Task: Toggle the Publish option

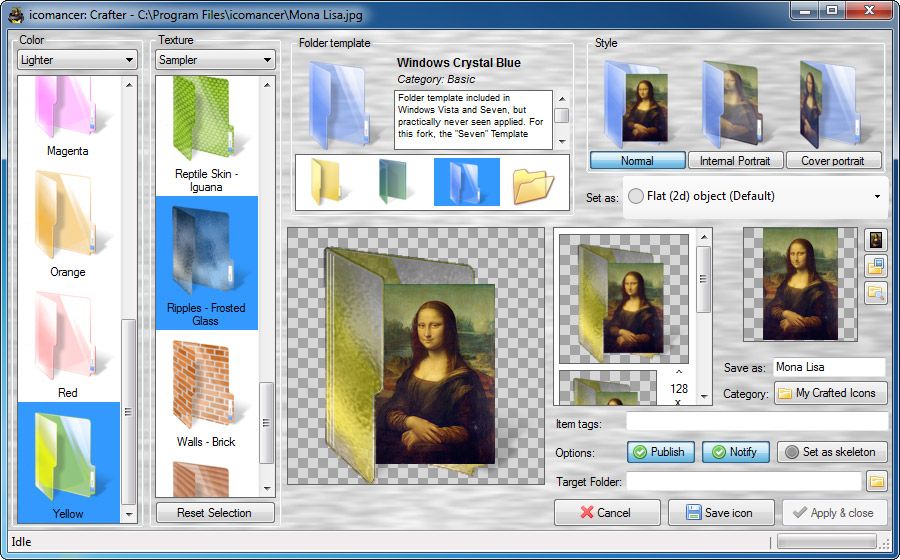Action: tap(659, 452)
